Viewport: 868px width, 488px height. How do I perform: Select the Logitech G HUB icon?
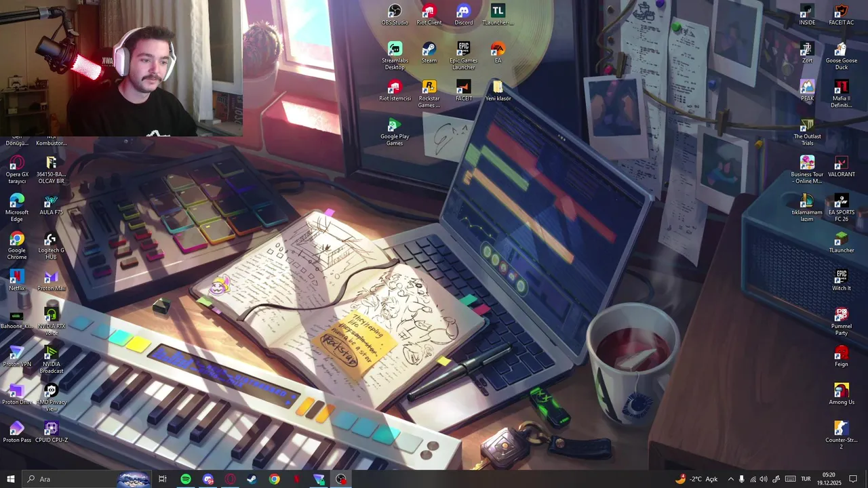[51, 246]
